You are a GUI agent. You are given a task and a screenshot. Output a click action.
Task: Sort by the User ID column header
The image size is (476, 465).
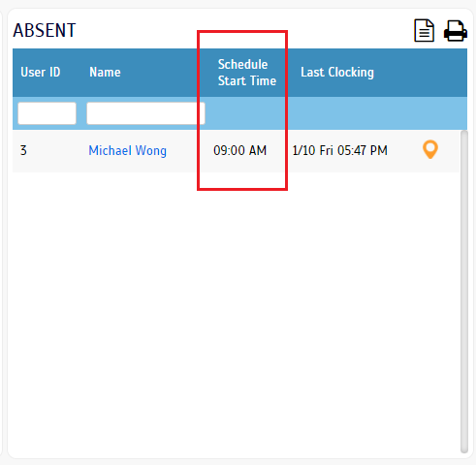point(41,72)
